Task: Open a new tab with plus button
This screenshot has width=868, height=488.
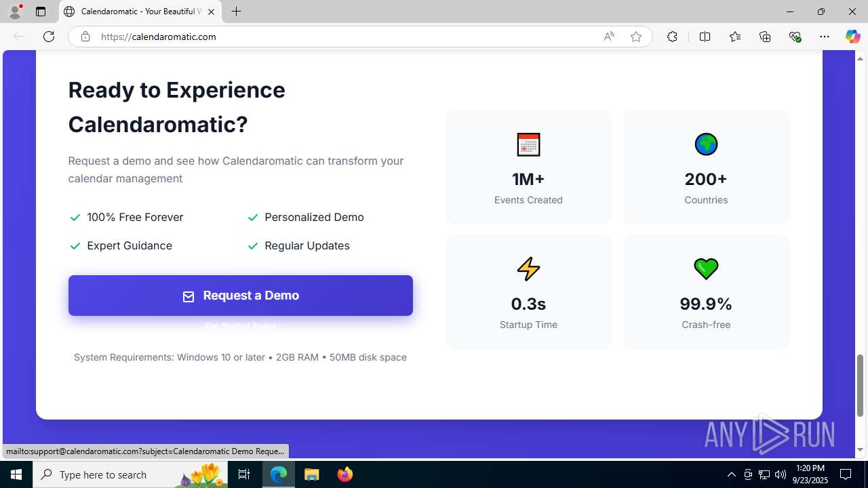Action: click(236, 12)
